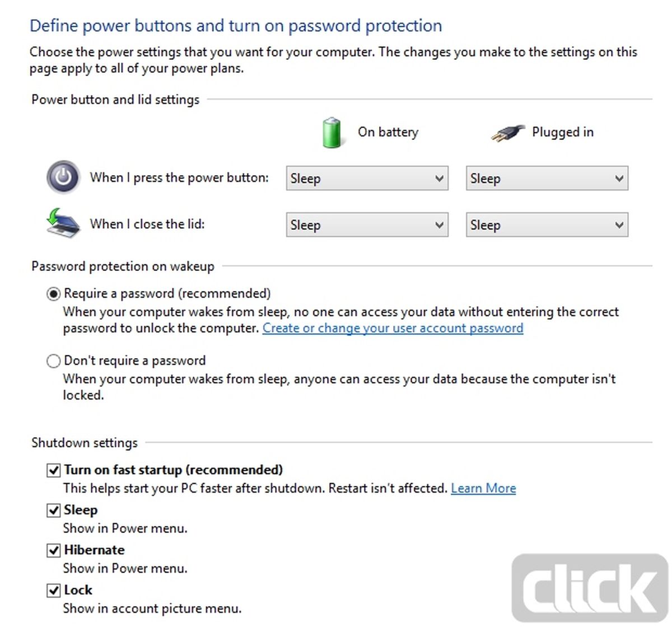The image size is (672, 628).
Task: Open Create or change your user account password link
Action: click(x=393, y=329)
